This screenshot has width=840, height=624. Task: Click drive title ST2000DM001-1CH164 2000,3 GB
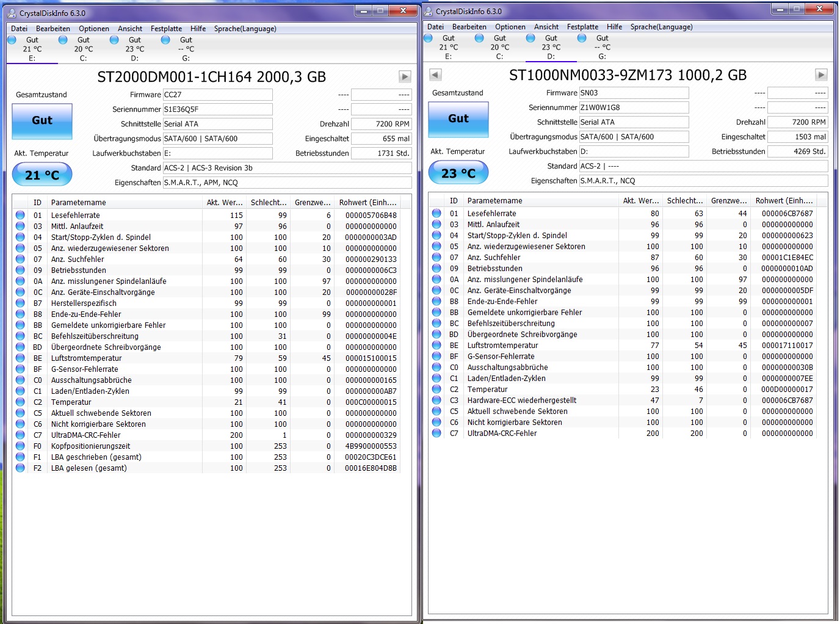pos(212,77)
